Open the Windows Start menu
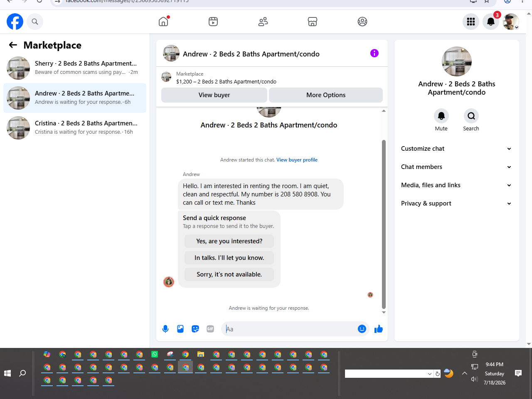 coord(7,373)
